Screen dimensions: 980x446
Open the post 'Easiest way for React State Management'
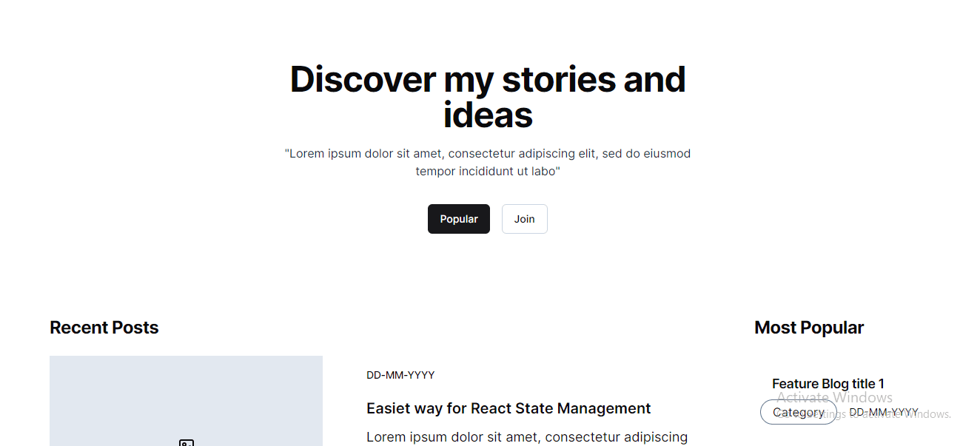(509, 408)
